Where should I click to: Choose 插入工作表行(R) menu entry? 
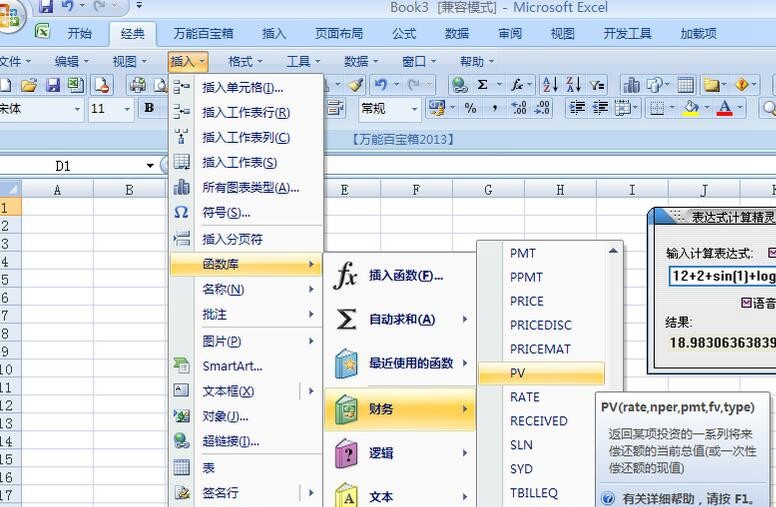point(246,113)
